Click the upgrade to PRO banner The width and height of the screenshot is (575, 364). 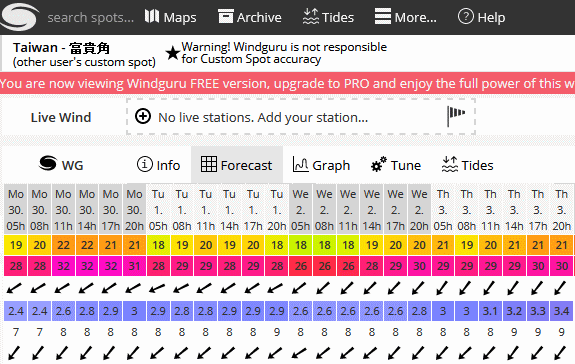point(288,84)
